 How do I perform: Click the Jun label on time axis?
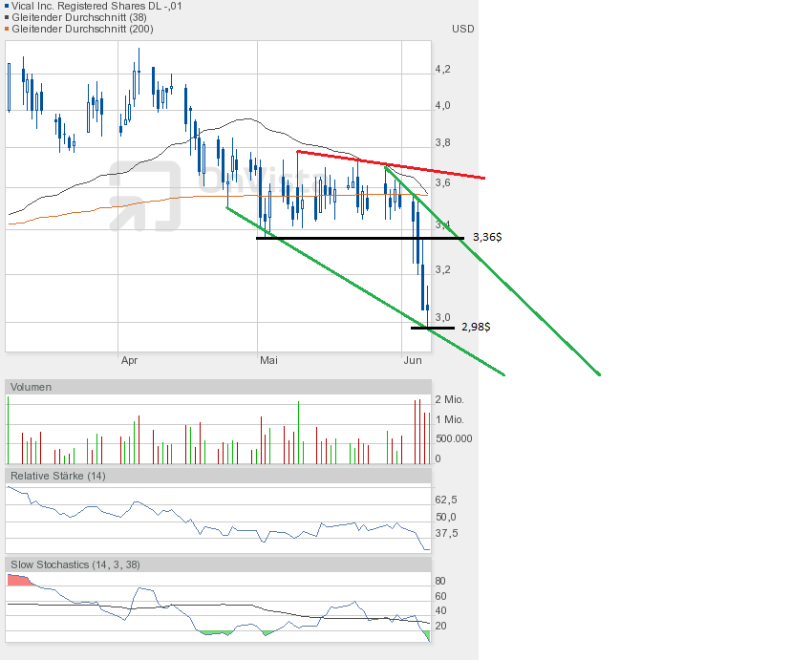[x=413, y=360]
